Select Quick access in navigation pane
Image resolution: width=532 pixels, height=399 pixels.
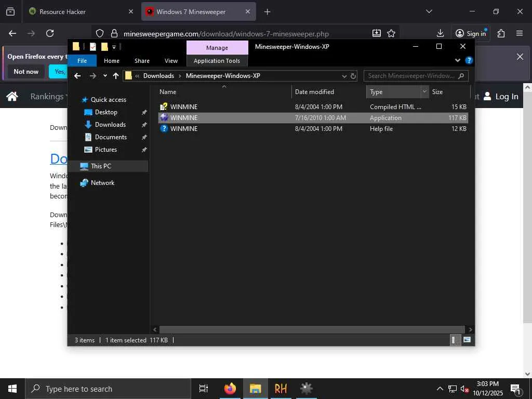coord(108,100)
